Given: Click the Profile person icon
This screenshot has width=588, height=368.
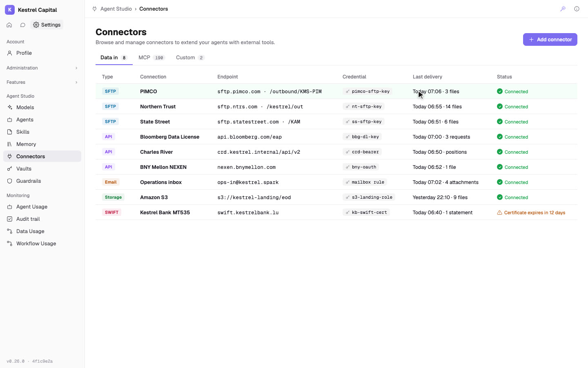Looking at the screenshot, I should (x=10, y=53).
